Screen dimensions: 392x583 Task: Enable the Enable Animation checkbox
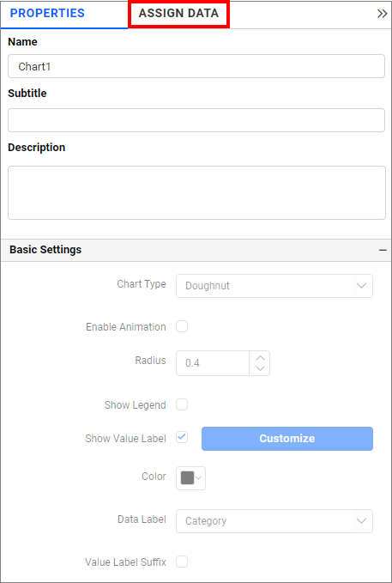click(182, 327)
